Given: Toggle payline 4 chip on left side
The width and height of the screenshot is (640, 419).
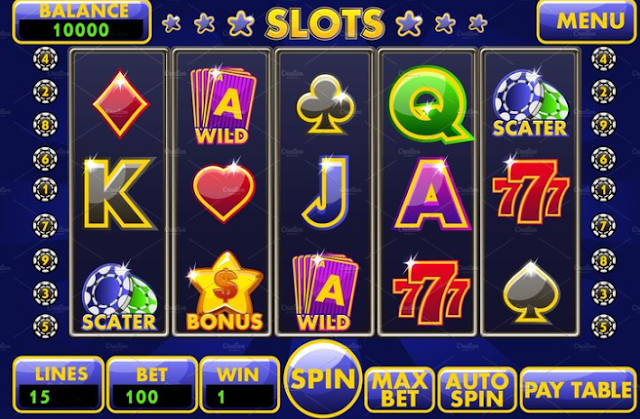Looking at the screenshot, I should [45, 60].
